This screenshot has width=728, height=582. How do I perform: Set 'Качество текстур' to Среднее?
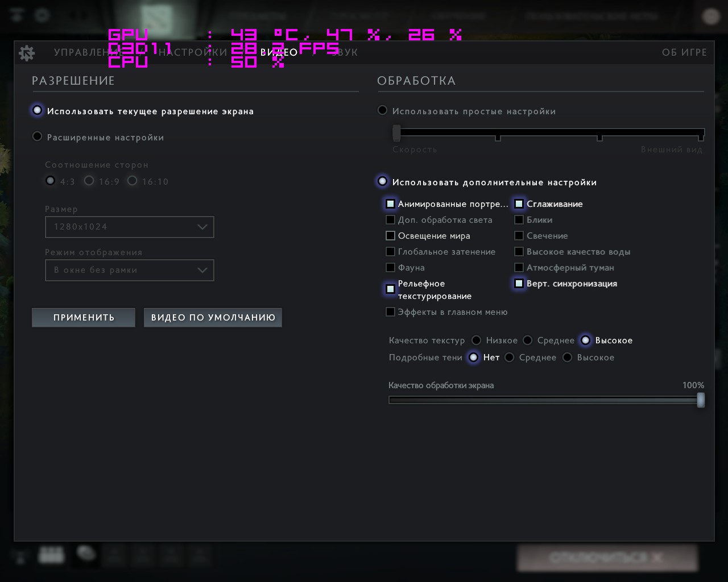coord(528,340)
